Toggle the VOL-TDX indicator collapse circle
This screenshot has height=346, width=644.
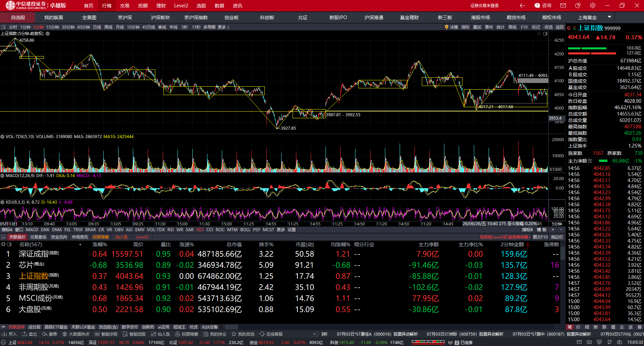(x=2, y=137)
